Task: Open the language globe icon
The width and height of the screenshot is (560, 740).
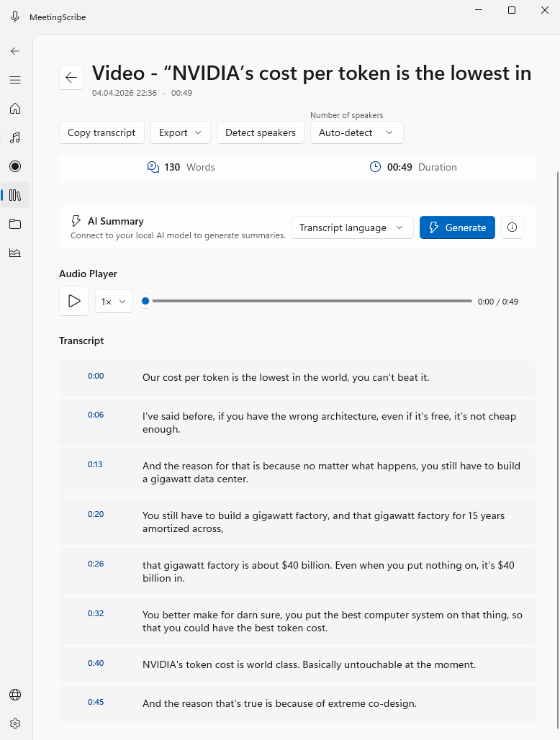Action: [x=15, y=694]
